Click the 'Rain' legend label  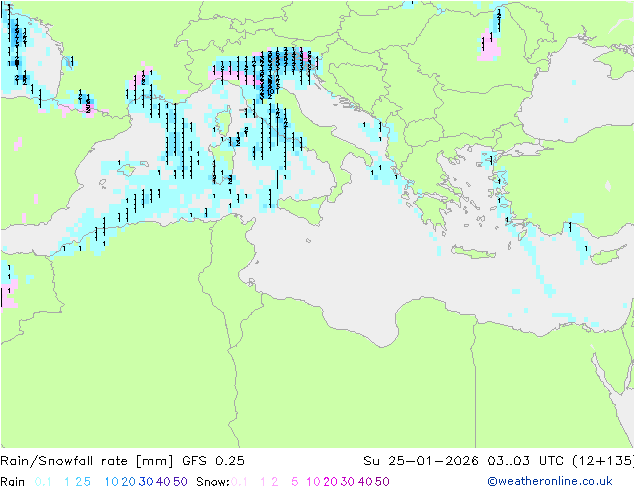[x=13, y=482]
